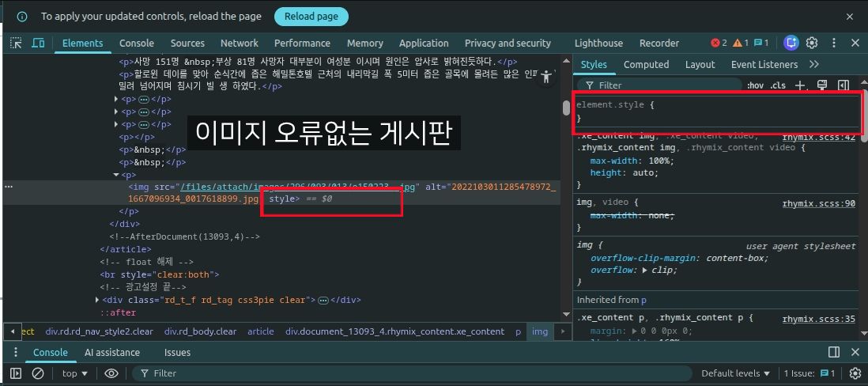The height and width of the screenshot is (386, 868).
Task: Select the Computed tab in the sidebar
Action: [646, 65]
